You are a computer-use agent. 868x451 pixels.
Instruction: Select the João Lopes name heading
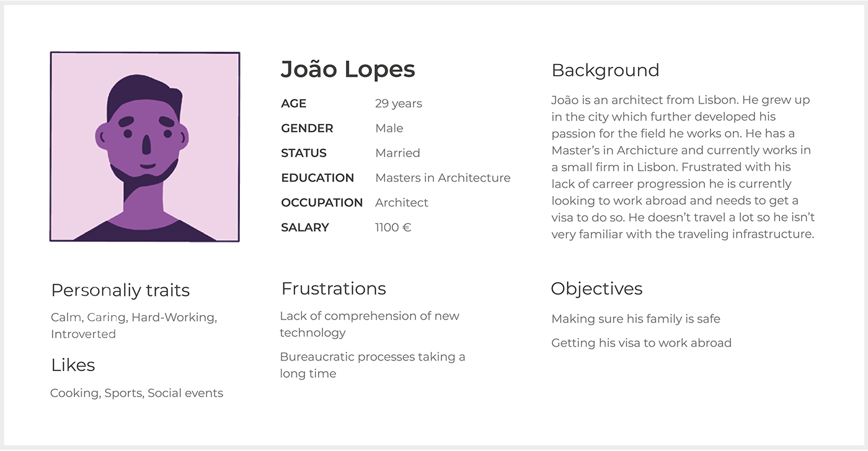[348, 69]
